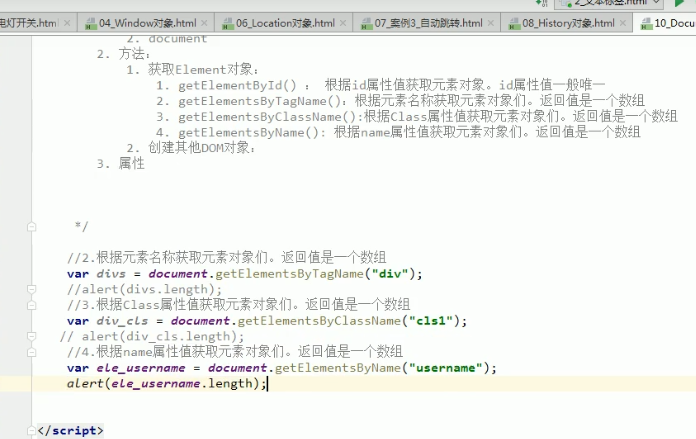Switch to the 04_Window对象.html tab
The width and height of the screenshot is (696, 439).
coord(147,23)
